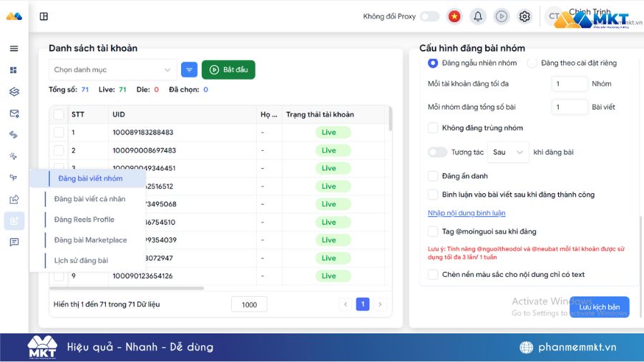
Task: Select Đăng Reels Profile menu item
Action: tap(84, 220)
